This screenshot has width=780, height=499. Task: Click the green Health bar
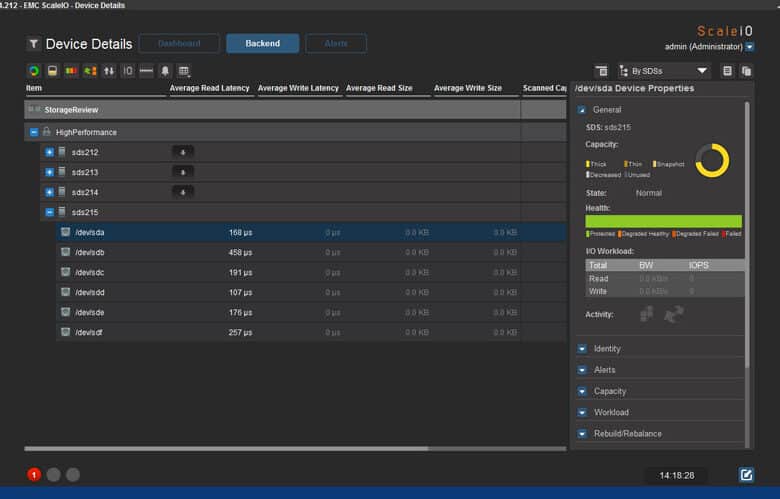[x=664, y=221]
